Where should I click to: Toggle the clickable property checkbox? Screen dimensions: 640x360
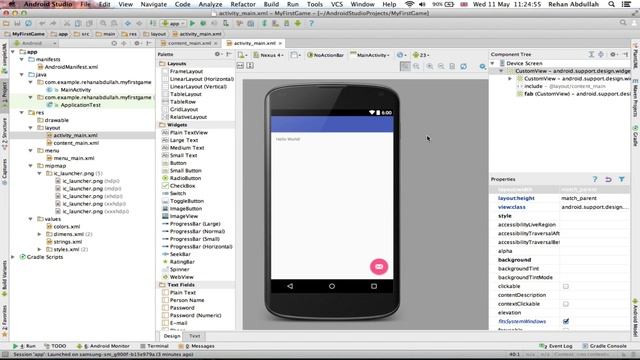coord(566,286)
